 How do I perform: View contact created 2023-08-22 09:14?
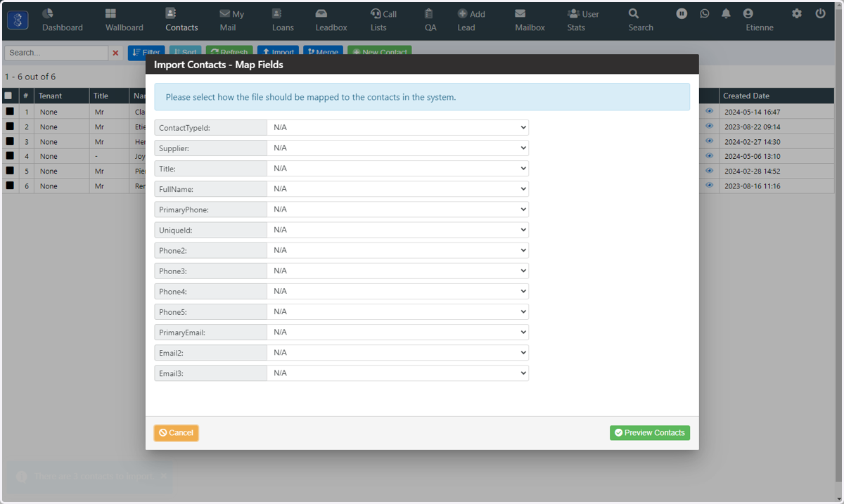click(709, 126)
